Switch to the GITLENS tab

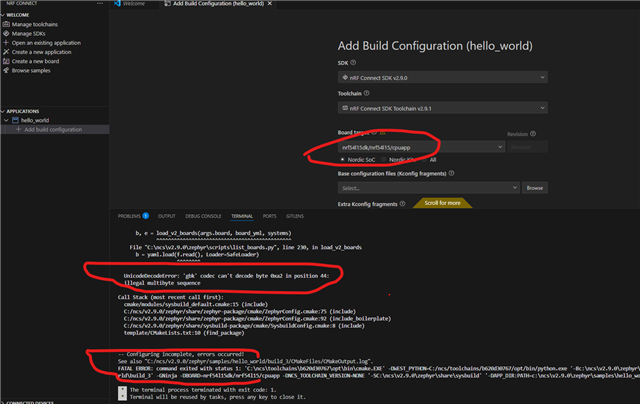(x=295, y=216)
